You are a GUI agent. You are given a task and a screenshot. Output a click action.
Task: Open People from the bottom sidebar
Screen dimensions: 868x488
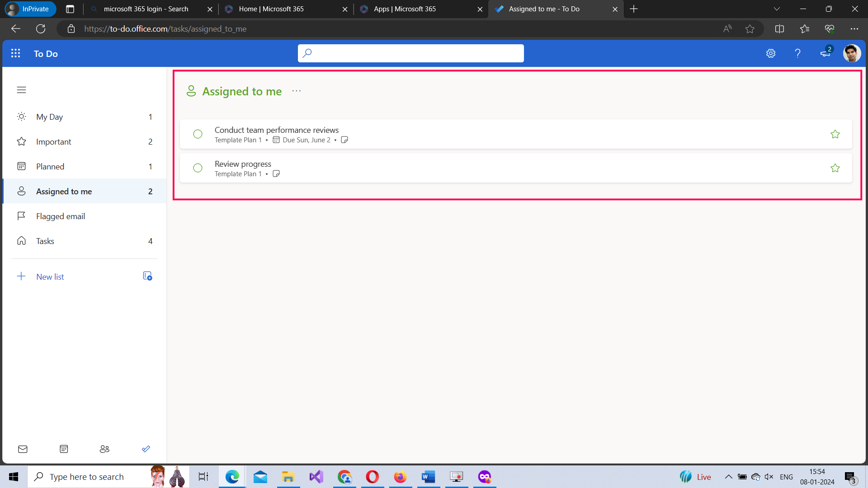104,449
